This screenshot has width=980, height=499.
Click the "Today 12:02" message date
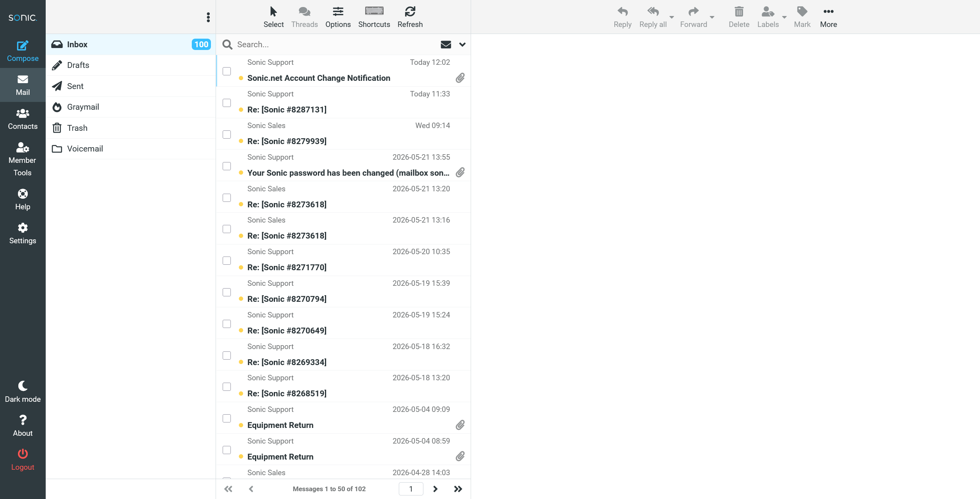(430, 62)
